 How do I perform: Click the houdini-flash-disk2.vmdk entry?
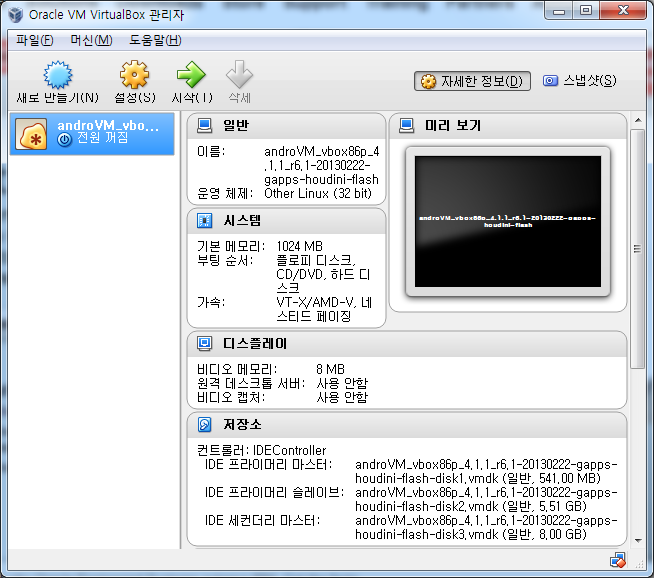coord(486,499)
